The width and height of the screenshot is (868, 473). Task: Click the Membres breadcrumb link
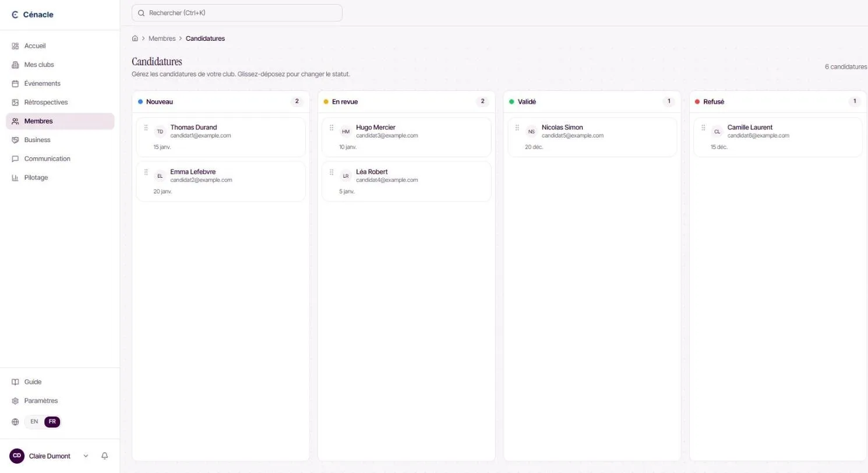[162, 38]
